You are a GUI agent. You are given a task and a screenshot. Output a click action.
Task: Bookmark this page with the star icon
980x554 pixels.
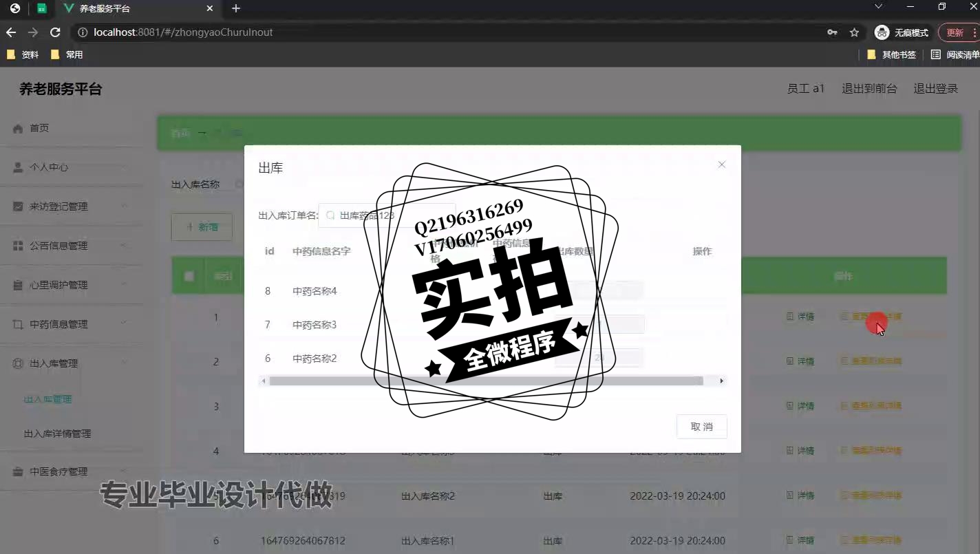tap(854, 32)
